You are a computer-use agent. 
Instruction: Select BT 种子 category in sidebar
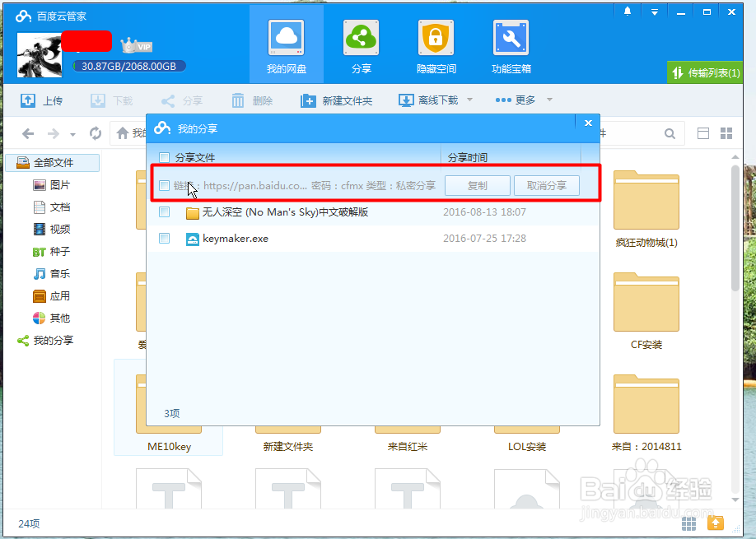(52, 252)
